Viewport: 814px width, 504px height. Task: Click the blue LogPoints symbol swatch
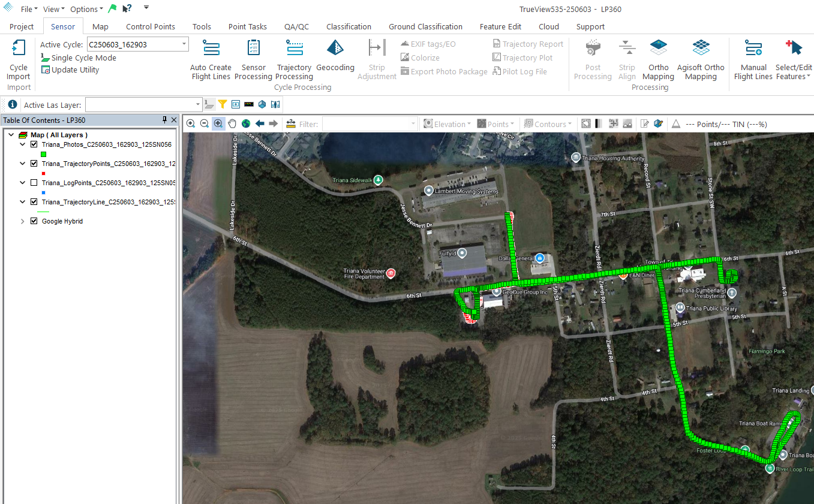point(43,192)
